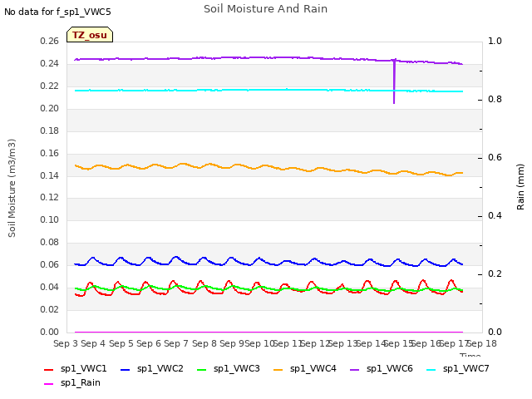Viewport: 532px width, 399px height.
Task: Click the Sep 3 x-axis tick label
Action: [66, 343]
